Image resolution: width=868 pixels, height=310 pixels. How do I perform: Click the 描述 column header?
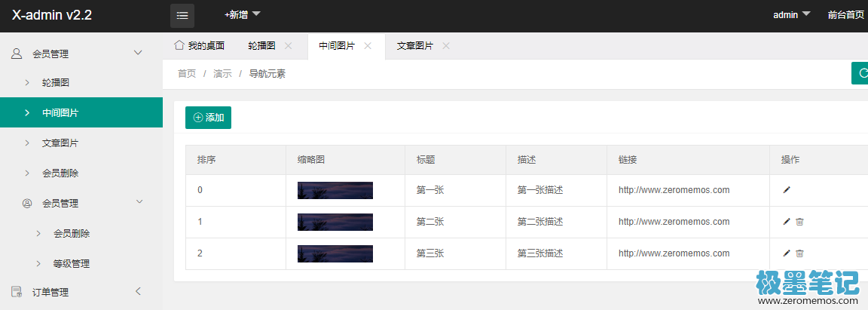pyautogui.click(x=527, y=160)
